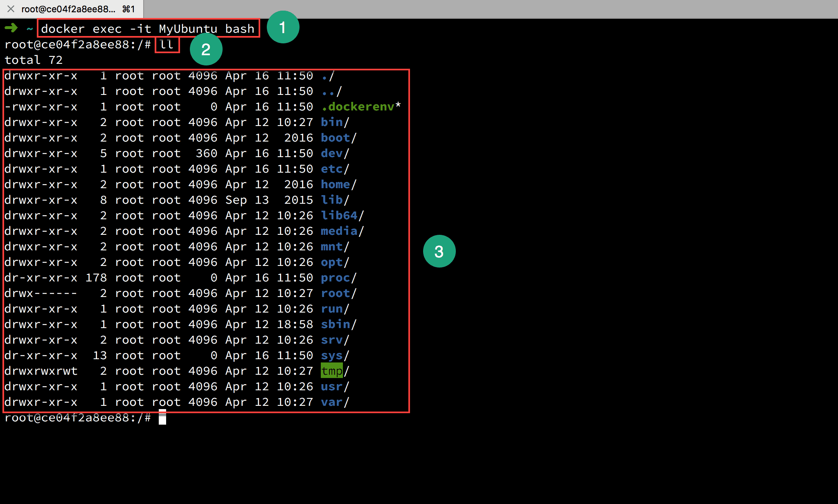Click the ../ parent directory entry
Image resolution: width=838 pixels, height=504 pixels.
[331, 91]
